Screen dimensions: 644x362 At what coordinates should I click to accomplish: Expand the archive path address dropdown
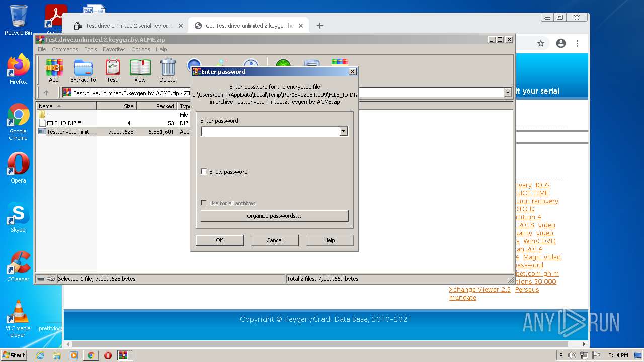508,93
